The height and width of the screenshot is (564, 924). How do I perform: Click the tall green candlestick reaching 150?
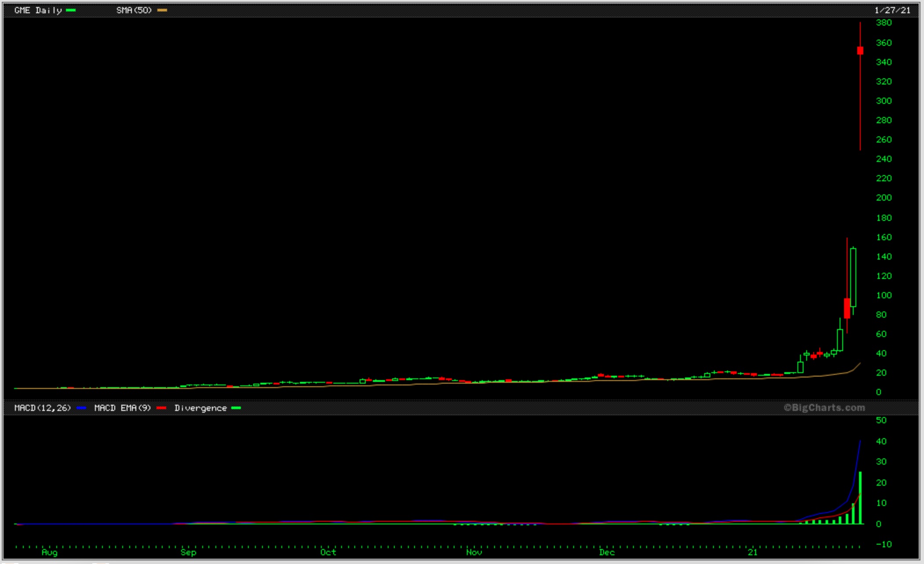[x=853, y=277]
